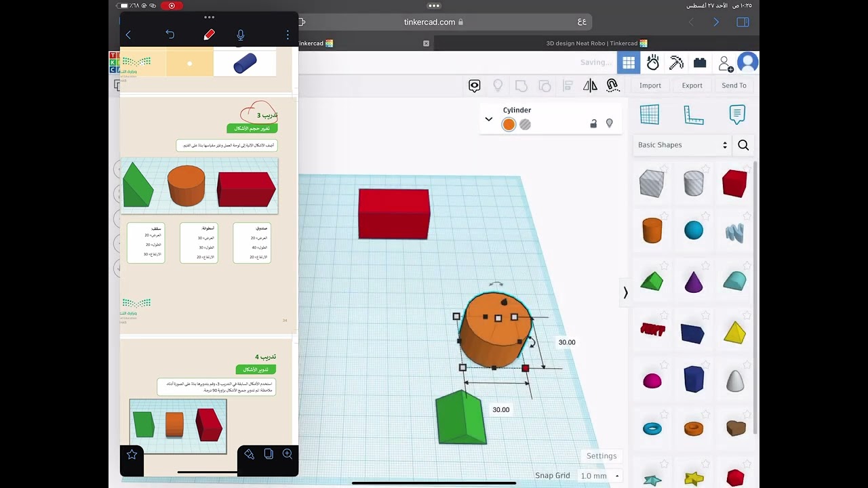Add the green Roof shape
The height and width of the screenshot is (488, 868).
[652, 281]
